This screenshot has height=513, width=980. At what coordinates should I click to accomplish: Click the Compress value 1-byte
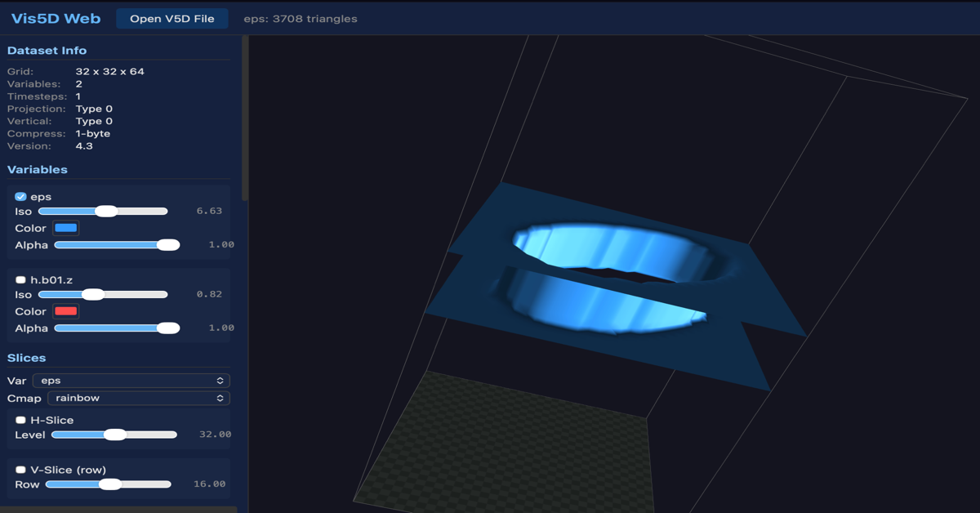(x=93, y=134)
